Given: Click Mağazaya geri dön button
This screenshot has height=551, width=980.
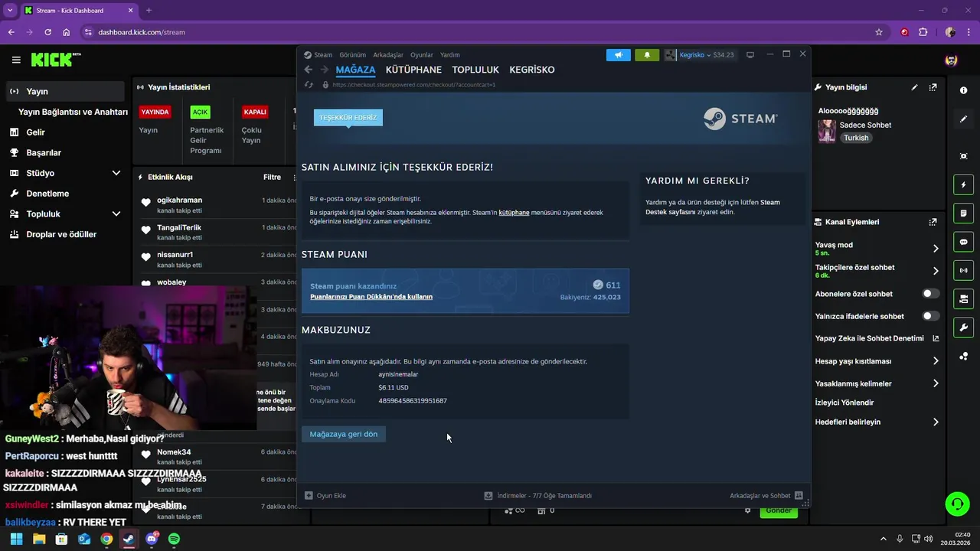Looking at the screenshot, I should coord(344,434).
